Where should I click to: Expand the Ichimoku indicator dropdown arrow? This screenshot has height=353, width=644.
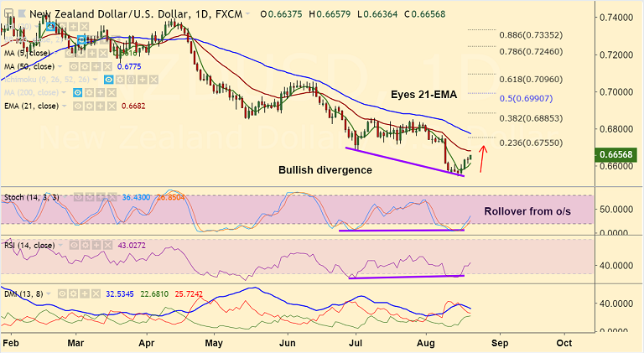[x=95, y=80]
